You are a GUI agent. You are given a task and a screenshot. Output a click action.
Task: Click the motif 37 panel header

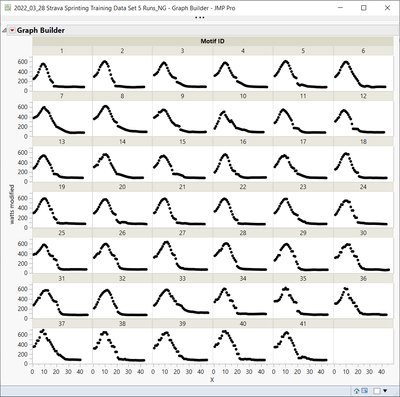pos(62,324)
